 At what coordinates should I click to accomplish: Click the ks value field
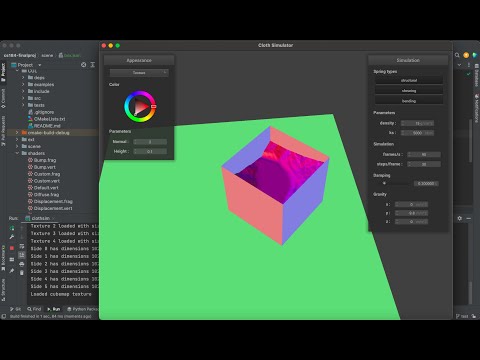coord(417,133)
